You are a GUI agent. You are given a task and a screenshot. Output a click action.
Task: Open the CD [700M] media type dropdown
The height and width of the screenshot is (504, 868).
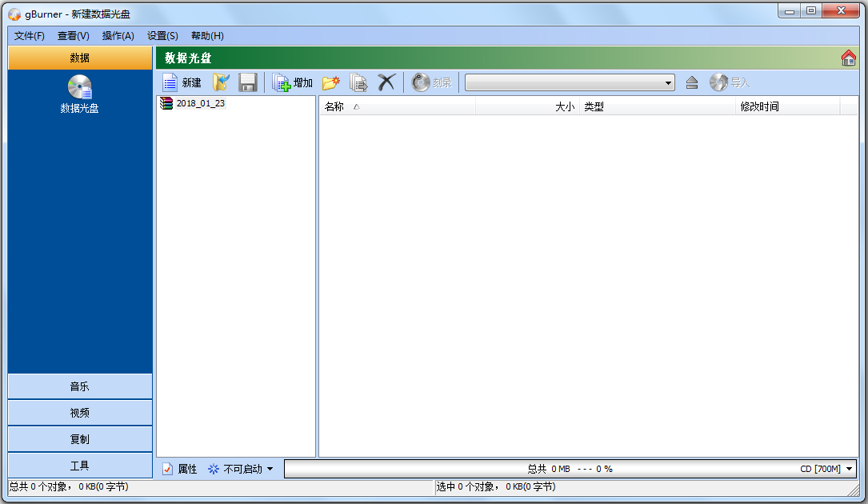849,469
